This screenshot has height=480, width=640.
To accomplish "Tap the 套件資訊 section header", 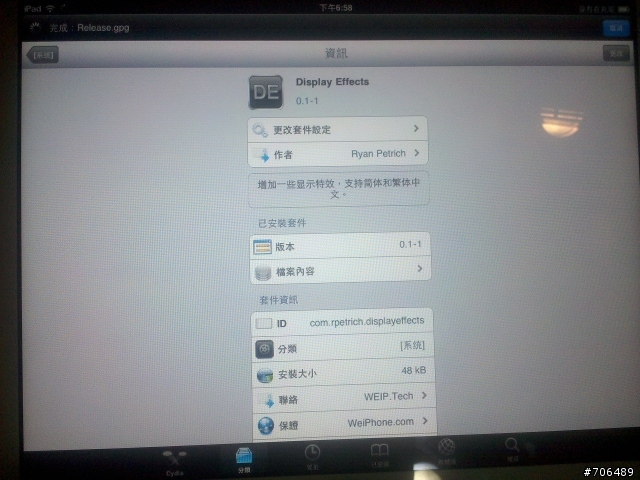I will click(x=279, y=300).
